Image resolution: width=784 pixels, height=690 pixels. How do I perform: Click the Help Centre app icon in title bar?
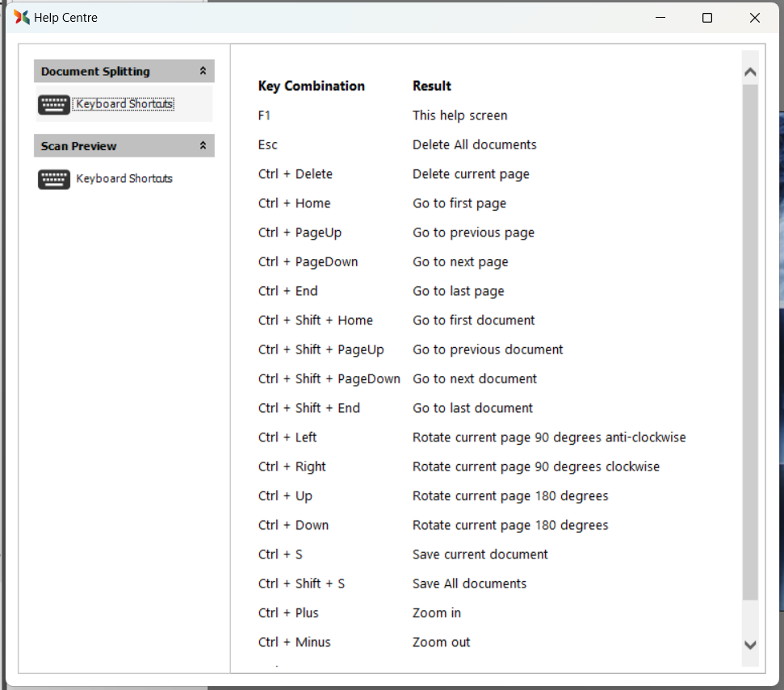point(22,18)
